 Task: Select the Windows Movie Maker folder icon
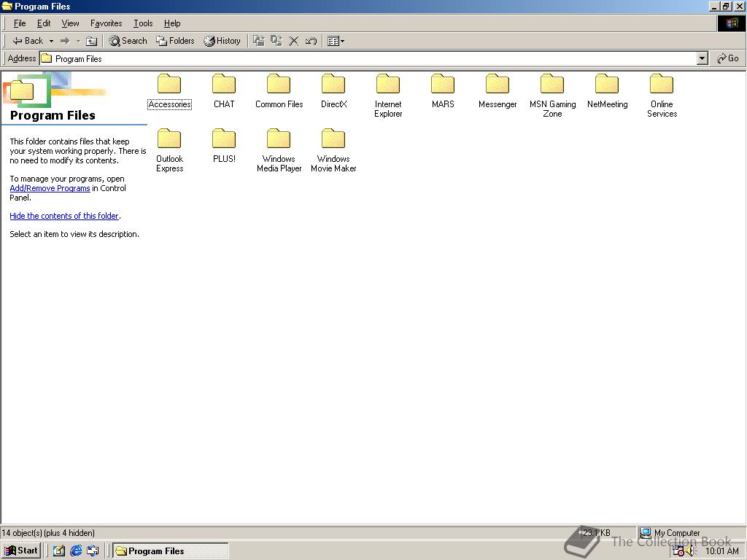[333, 139]
